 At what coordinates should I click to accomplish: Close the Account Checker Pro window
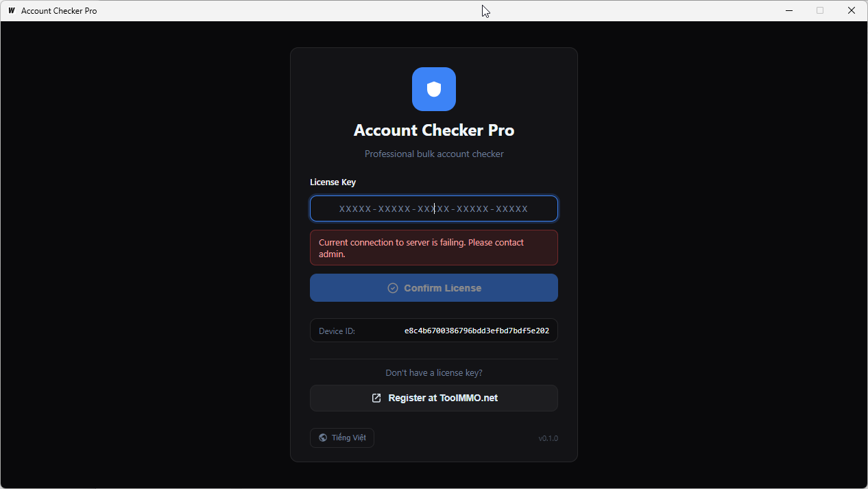point(852,10)
